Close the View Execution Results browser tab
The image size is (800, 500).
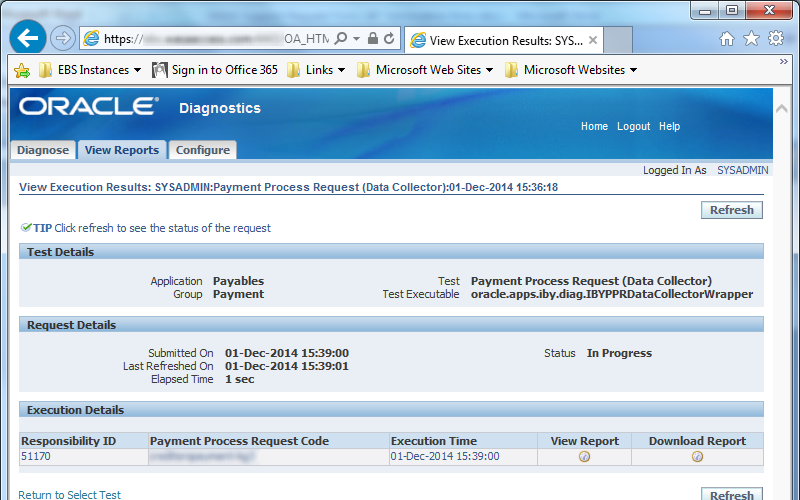(593, 40)
